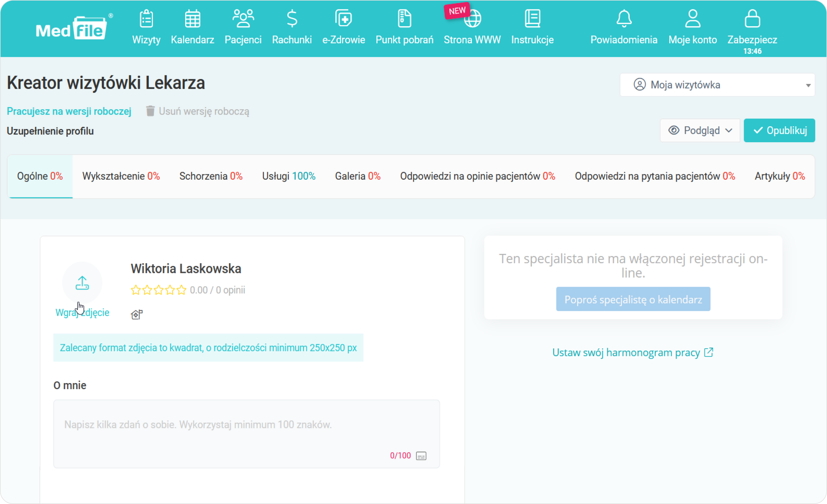Screen dimensions: 827x504
Task: Open Odpowiedzi na opinie pacjentów tab
Action: (x=477, y=176)
